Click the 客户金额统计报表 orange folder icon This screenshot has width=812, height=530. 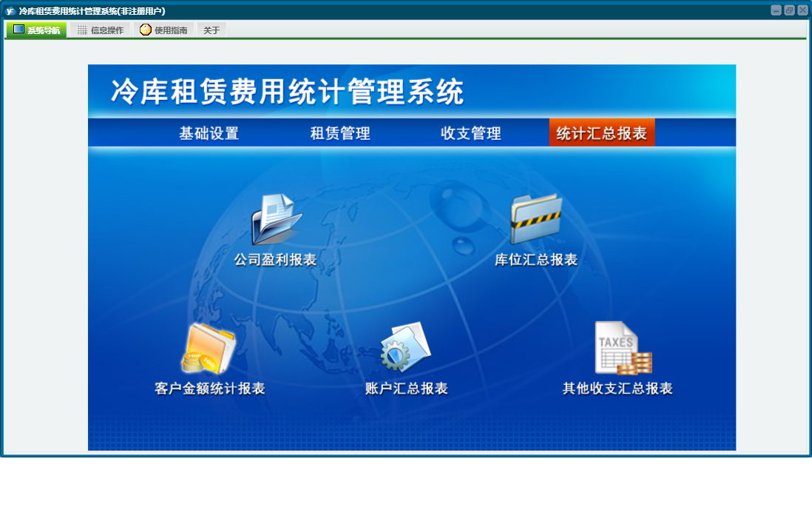point(209,348)
